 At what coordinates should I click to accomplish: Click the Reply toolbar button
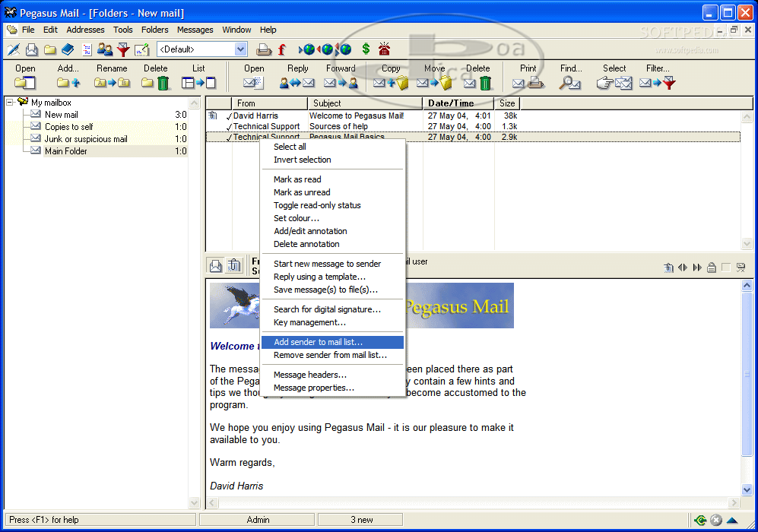298,77
